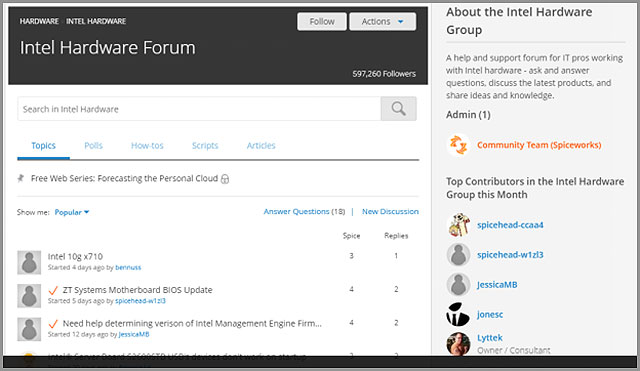Image resolution: width=640 pixels, height=371 pixels.
Task: Open jonesc contributor name link
Action: point(490,314)
